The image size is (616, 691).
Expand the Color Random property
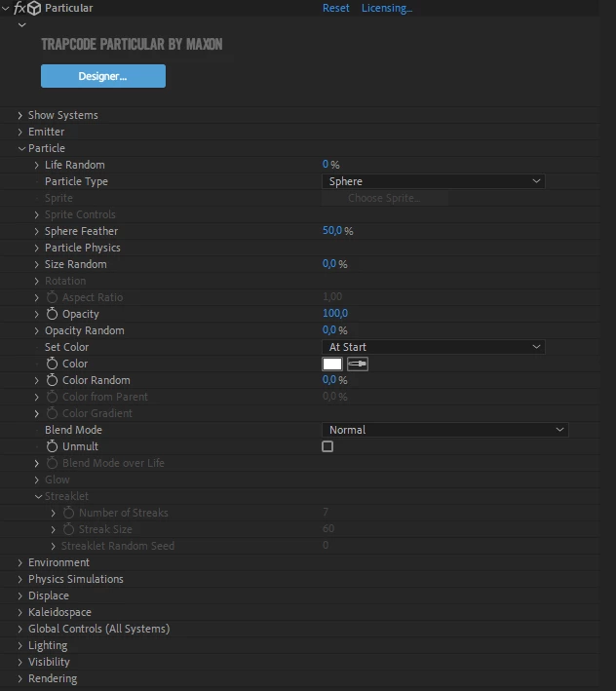click(37, 380)
